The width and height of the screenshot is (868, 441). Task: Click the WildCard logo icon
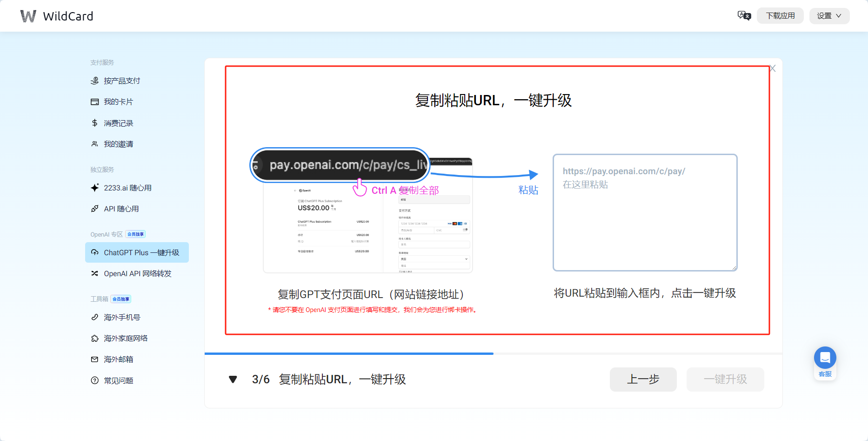[28, 16]
